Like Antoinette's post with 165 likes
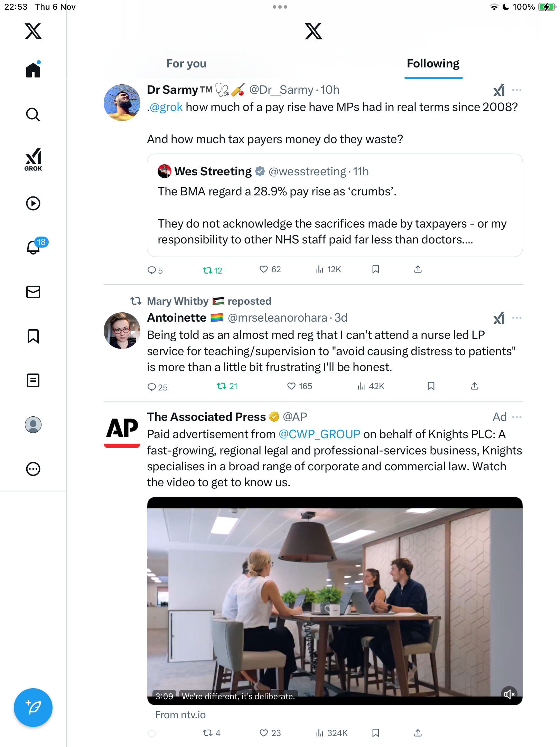Screen dimensions: 560x747 click(x=292, y=386)
